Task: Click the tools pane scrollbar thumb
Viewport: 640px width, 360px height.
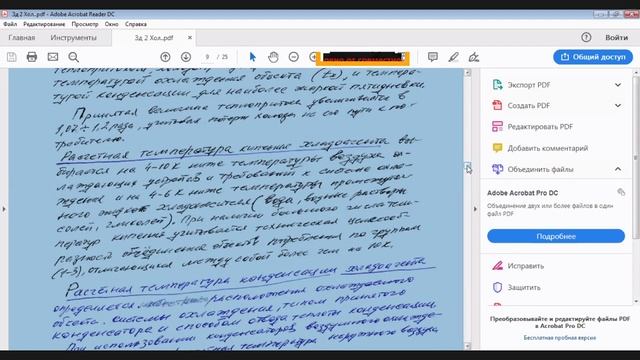Action: coord(636,159)
